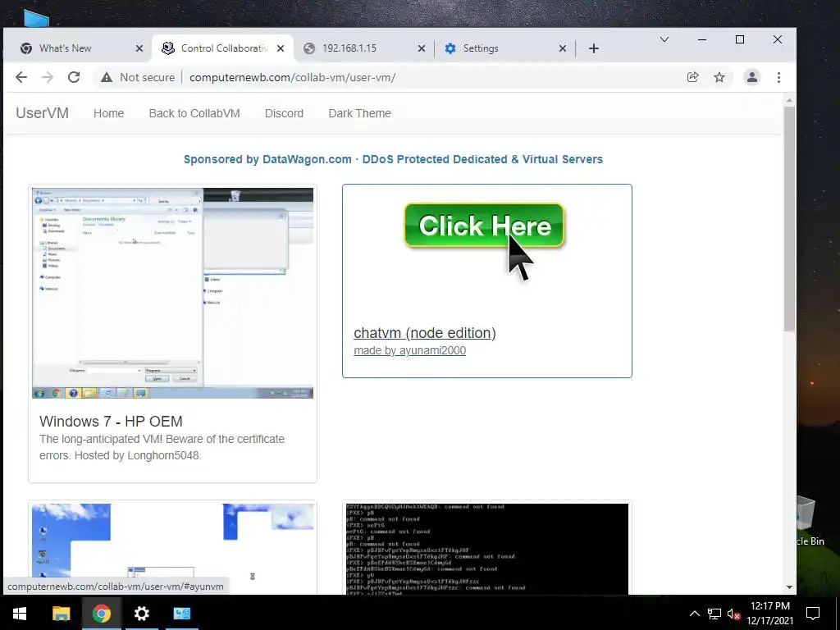Click the share page icon

(692, 77)
